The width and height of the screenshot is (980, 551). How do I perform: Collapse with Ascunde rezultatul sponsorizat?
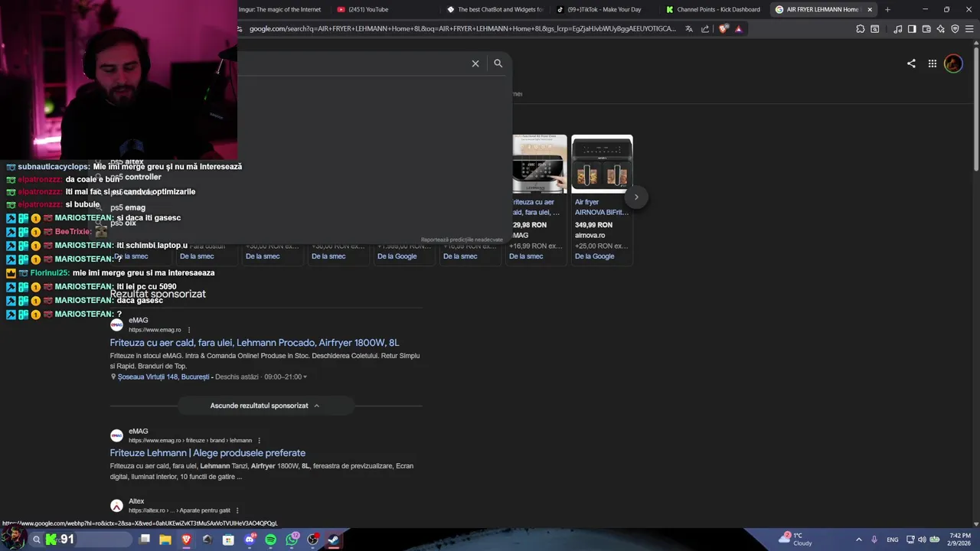264,406
